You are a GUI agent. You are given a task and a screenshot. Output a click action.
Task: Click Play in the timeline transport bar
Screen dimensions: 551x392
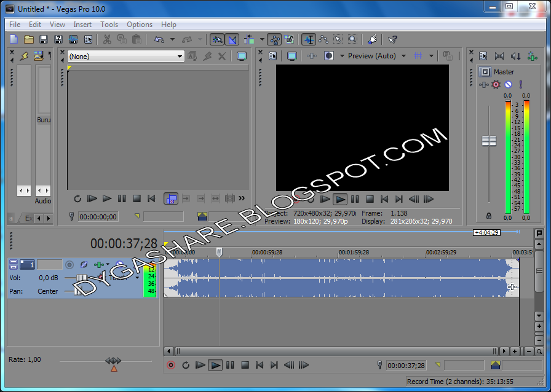[215, 366]
